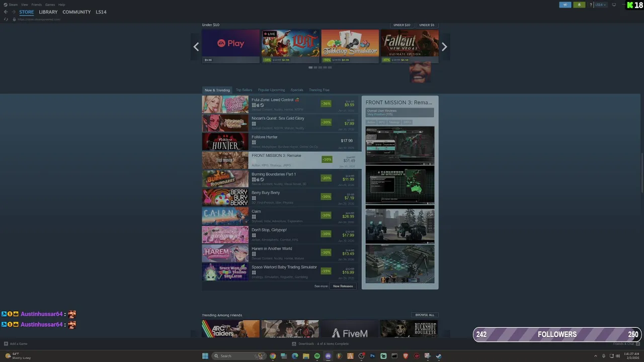Open the notifications bell
This screenshot has height=362, width=644.
579,5
